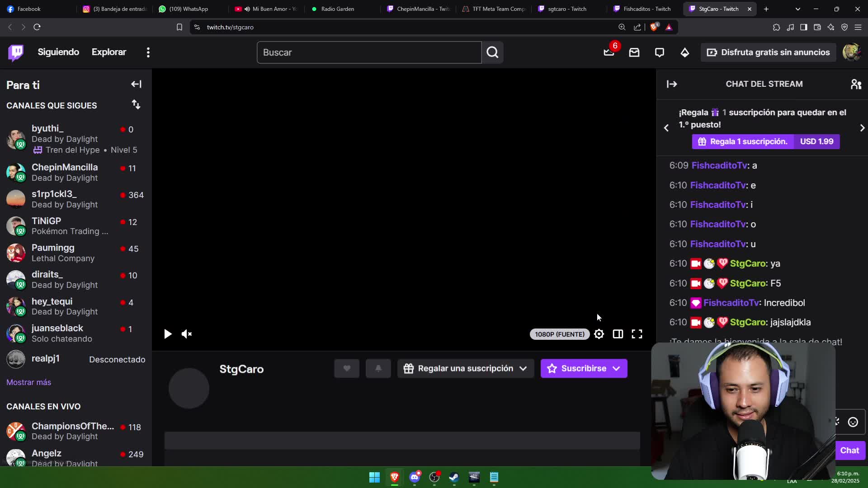This screenshot has width=868, height=488.
Task: Click Mostrar más link
Action: (x=28, y=382)
